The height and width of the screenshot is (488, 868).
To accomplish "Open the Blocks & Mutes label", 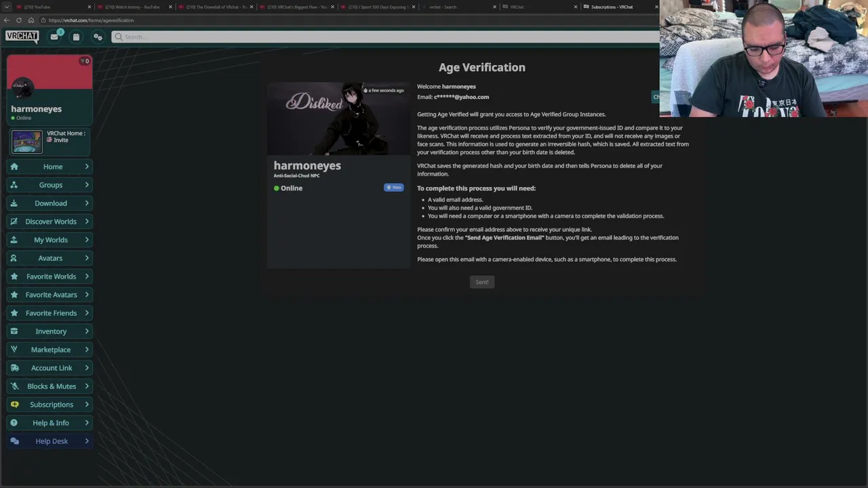I will tap(52, 386).
